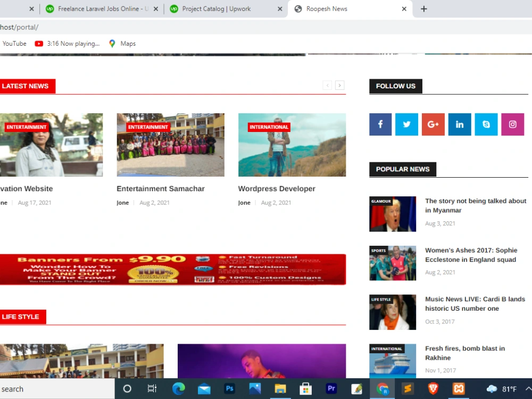Click author Jone under Wordpress Developer
The image size is (532, 399).
(244, 203)
